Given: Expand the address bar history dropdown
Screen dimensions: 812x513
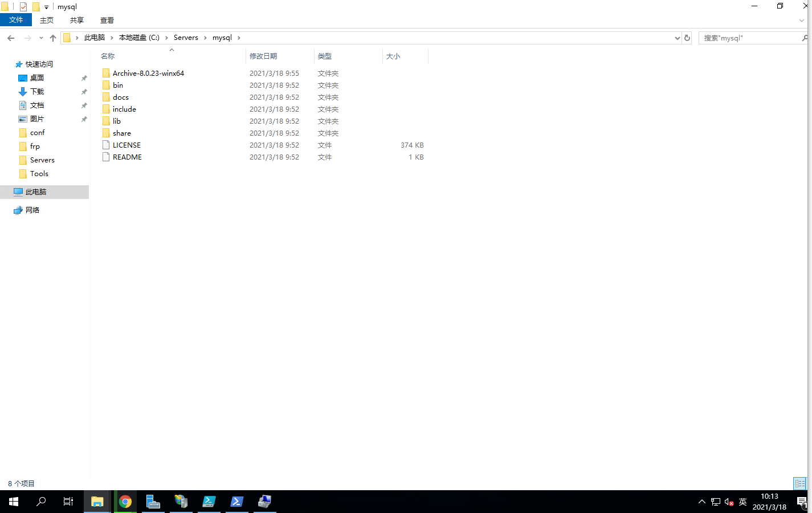Looking at the screenshot, I should (677, 38).
